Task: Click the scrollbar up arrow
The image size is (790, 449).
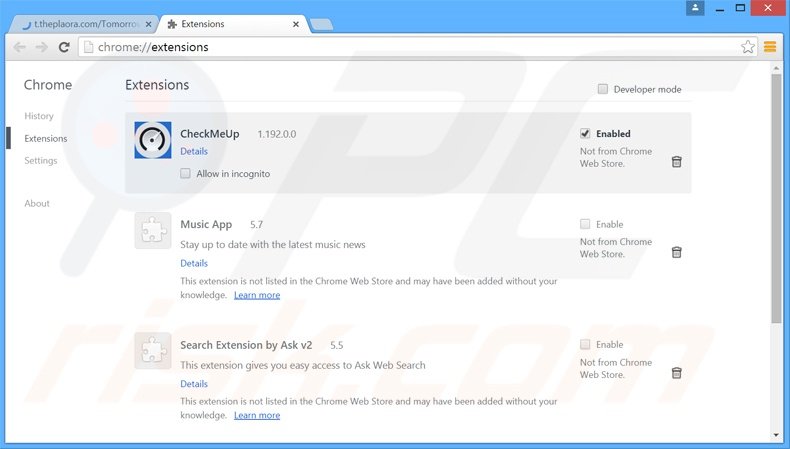Action: [x=776, y=67]
